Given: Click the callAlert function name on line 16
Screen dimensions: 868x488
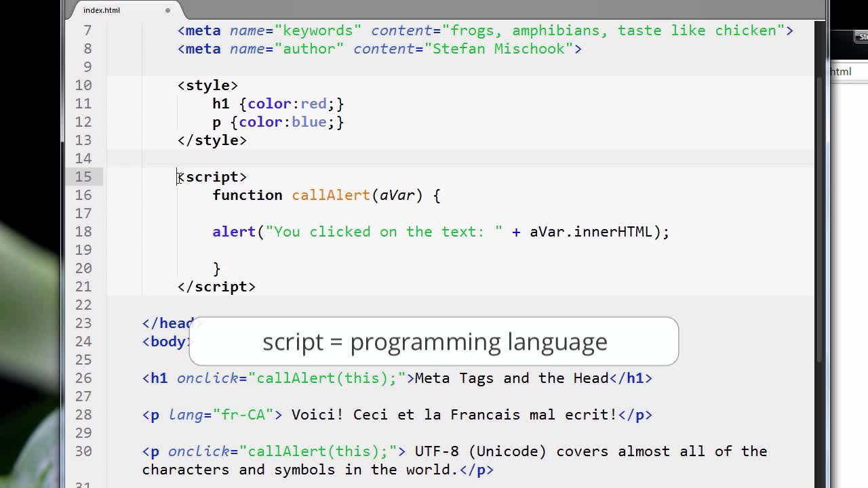Looking at the screenshot, I should (331, 195).
